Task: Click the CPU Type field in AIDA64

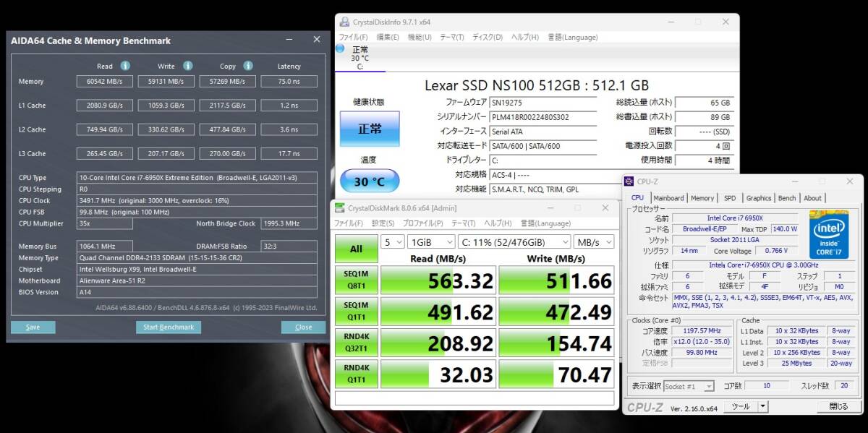Action: pyautogui.click(x=197, y=177)
